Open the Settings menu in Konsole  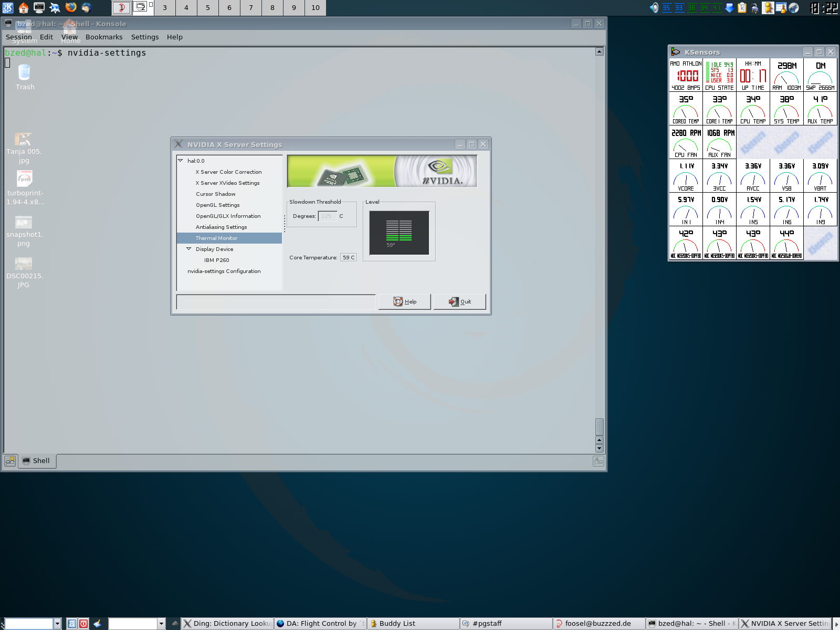(145, 37)
